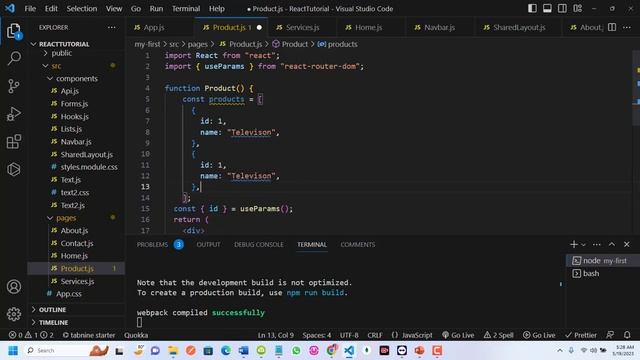Click the npm run build link

tap(315, 292)
